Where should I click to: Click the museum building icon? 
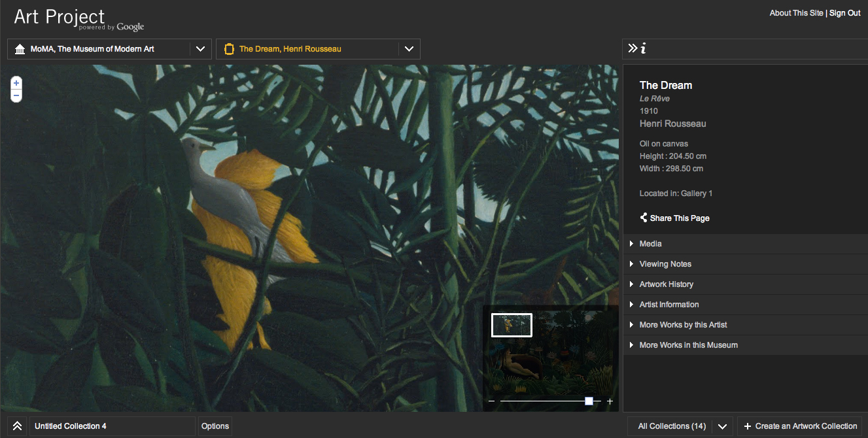tap(20, 49)
